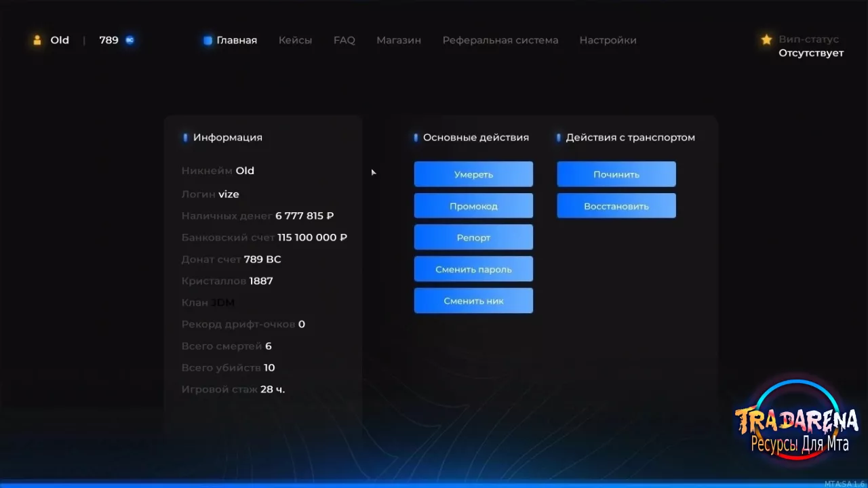This screenshot has width=868, height=488.
Task: Click the gold VIP star icon
Action: pyautogui.click(x=766, y=40)
